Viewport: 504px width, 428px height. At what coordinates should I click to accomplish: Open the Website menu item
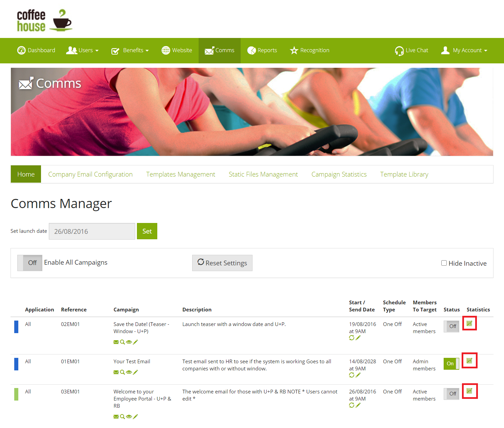coord(177,50)
